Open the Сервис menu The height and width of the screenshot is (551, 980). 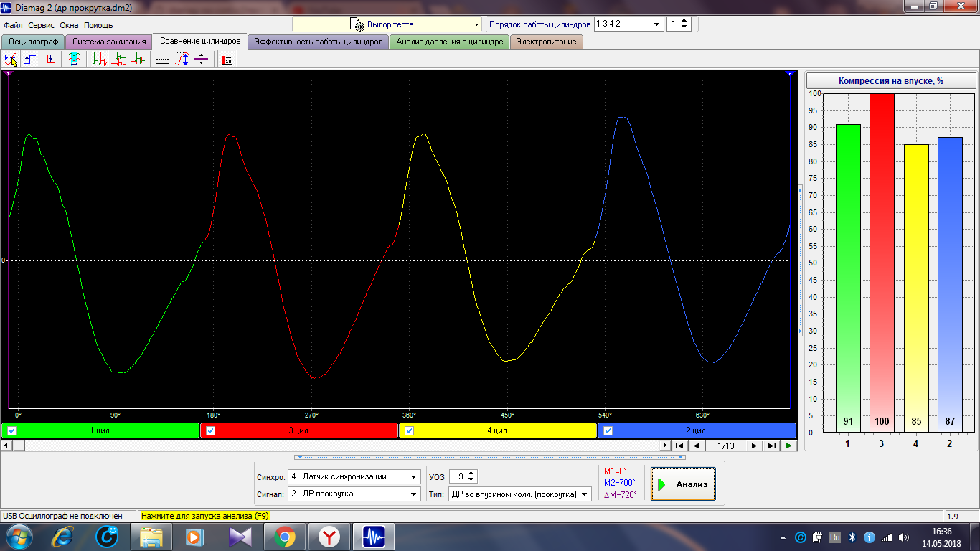pos(42,25)
